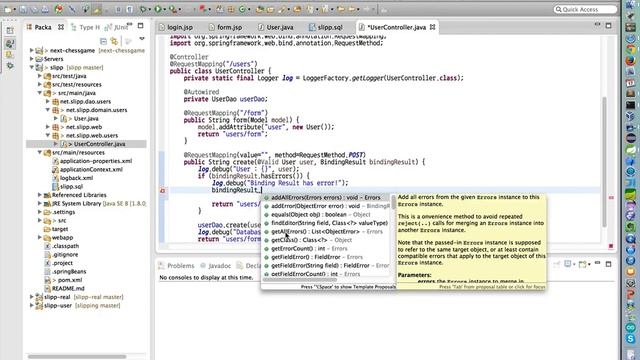Click the editor vertical scrollbar thumb
Screen dimensions: 640x360
(604, 161)
